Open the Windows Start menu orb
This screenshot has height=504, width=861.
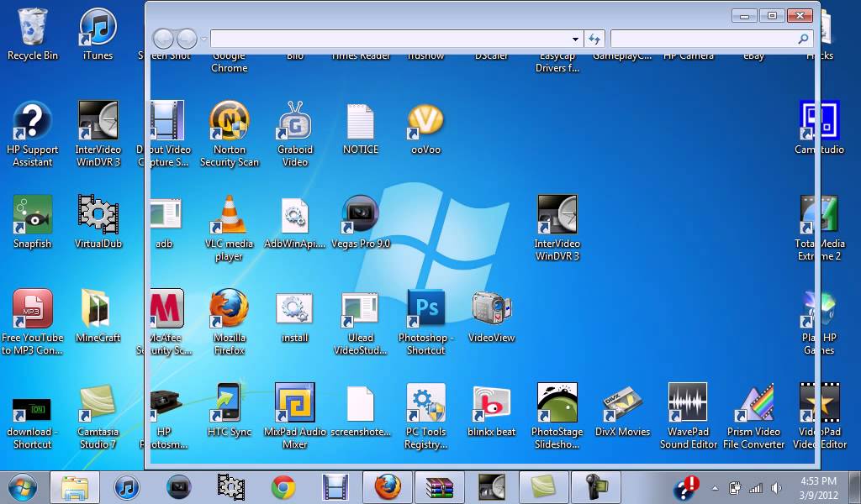(x=23, y=487)
